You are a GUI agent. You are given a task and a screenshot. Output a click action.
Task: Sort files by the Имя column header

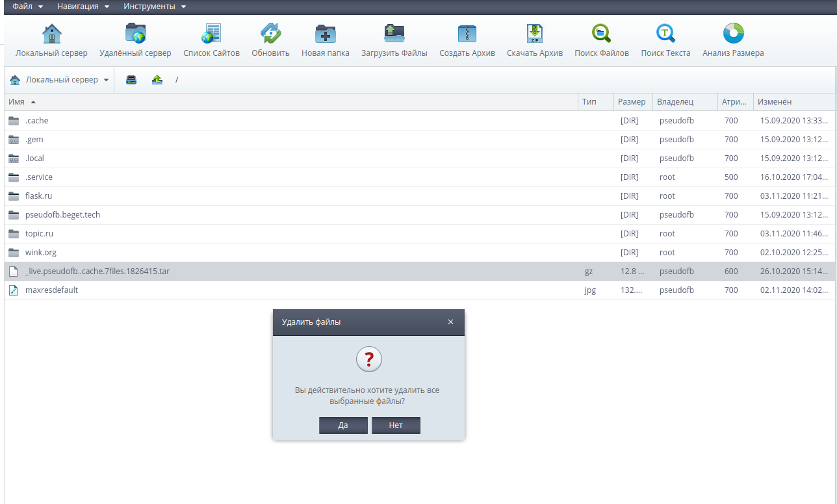tap(17, 102)
